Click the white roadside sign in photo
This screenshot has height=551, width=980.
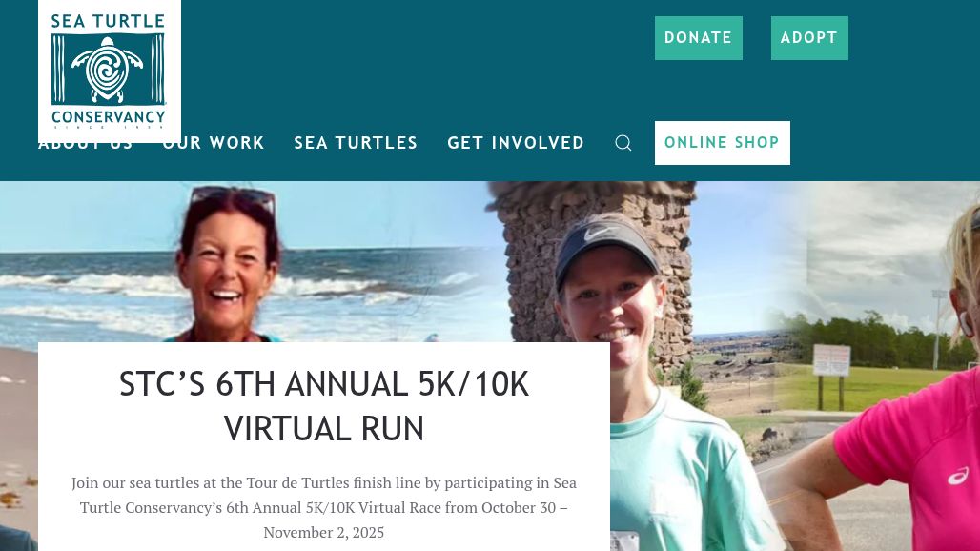832,359
